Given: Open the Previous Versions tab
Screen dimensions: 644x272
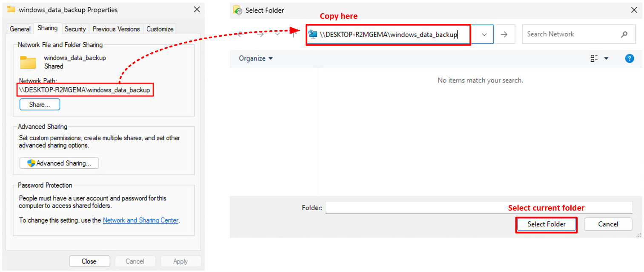Looking at the screenshot, I should click(116, 29).
